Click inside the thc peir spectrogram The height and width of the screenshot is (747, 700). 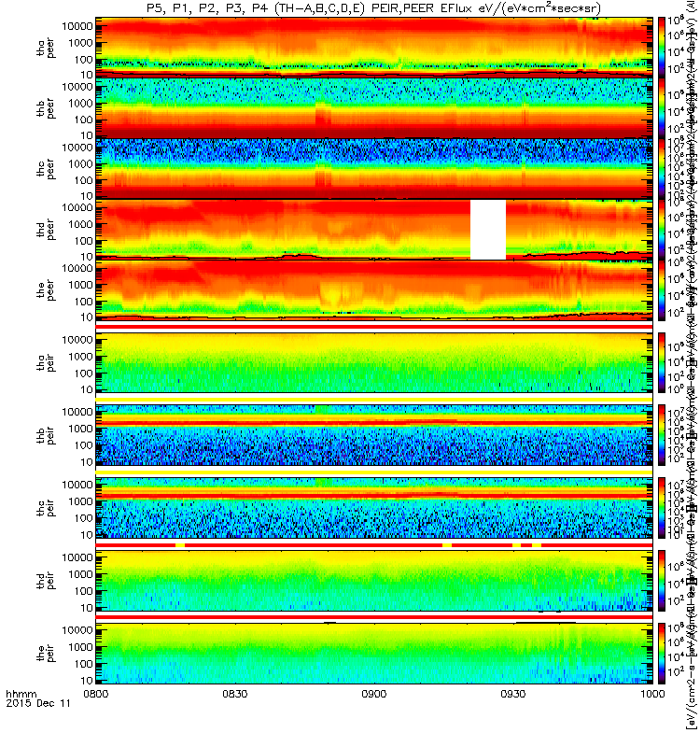(374, 508)
